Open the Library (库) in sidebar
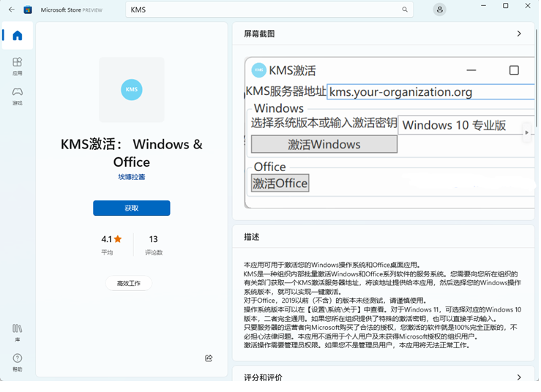Screen dimensions: 541x392 (18, 333)
